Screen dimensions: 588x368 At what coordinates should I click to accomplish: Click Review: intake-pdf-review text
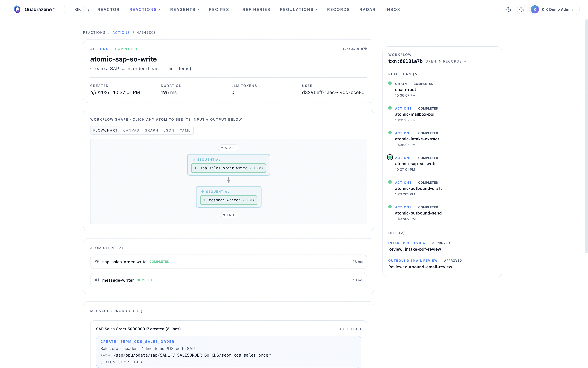pos(414,249)
